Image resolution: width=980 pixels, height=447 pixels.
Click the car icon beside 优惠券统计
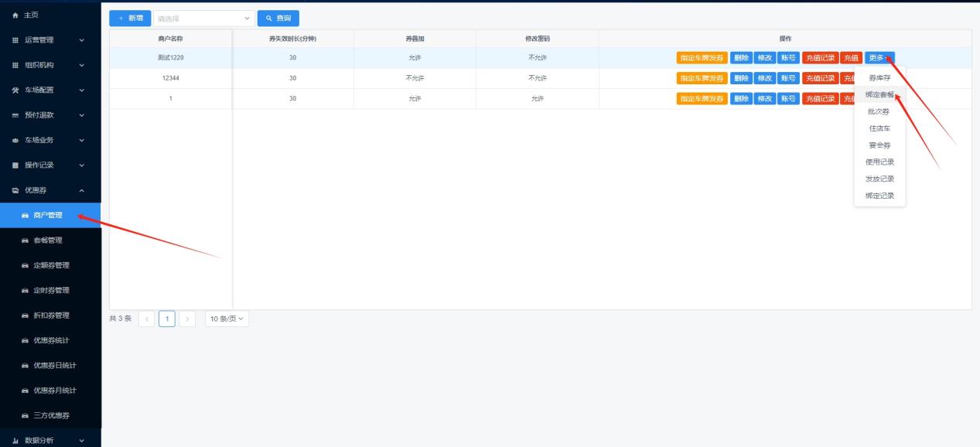coord(25,340)
